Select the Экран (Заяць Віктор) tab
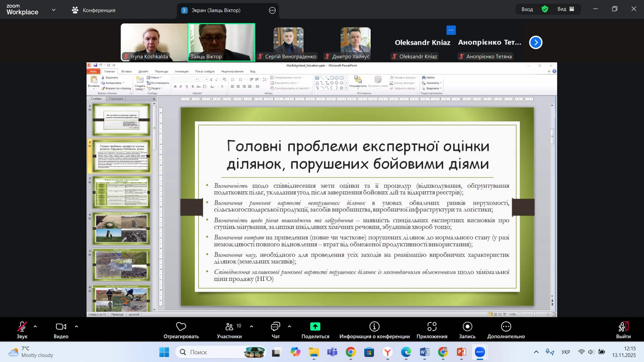 (x=216, y=10)
